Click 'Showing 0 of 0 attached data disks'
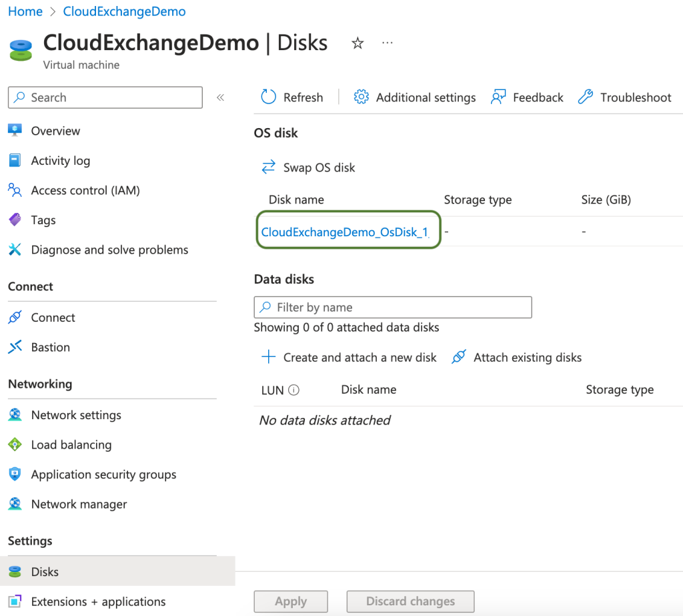Viewport: 683px width, 616px height. 346,328
